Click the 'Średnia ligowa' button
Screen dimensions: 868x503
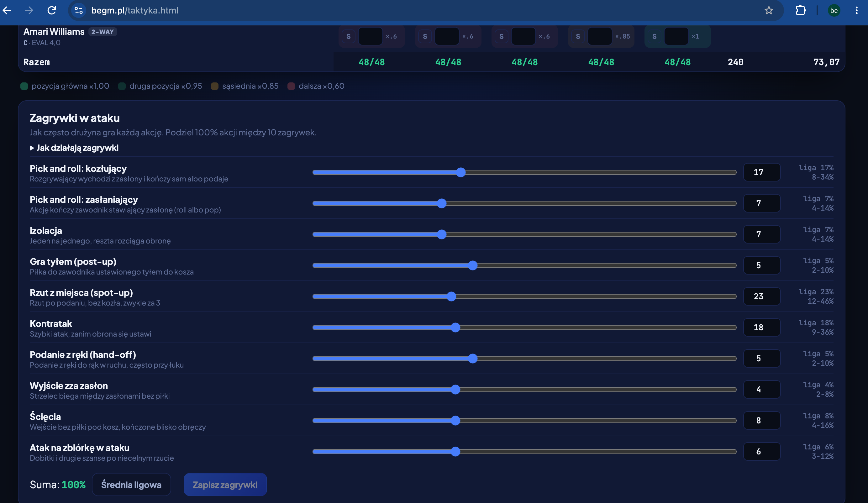point(131,485)
